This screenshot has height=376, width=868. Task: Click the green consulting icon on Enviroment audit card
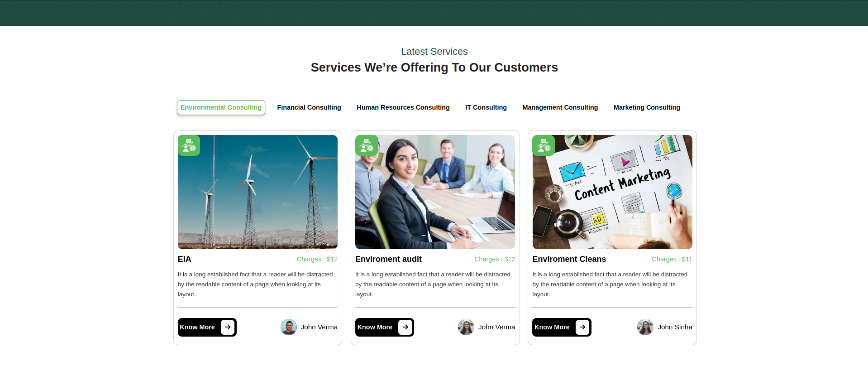(x=366, y=145)
